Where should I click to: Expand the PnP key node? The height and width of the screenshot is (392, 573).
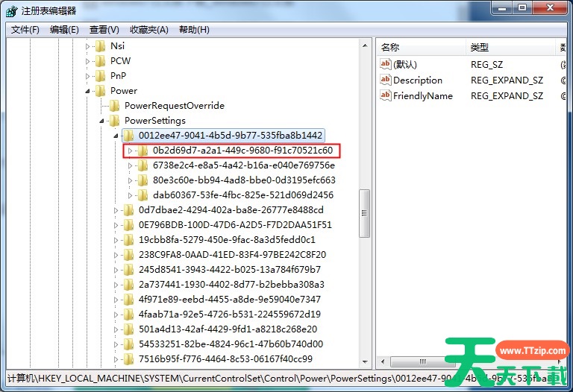(x=88, y=76)
